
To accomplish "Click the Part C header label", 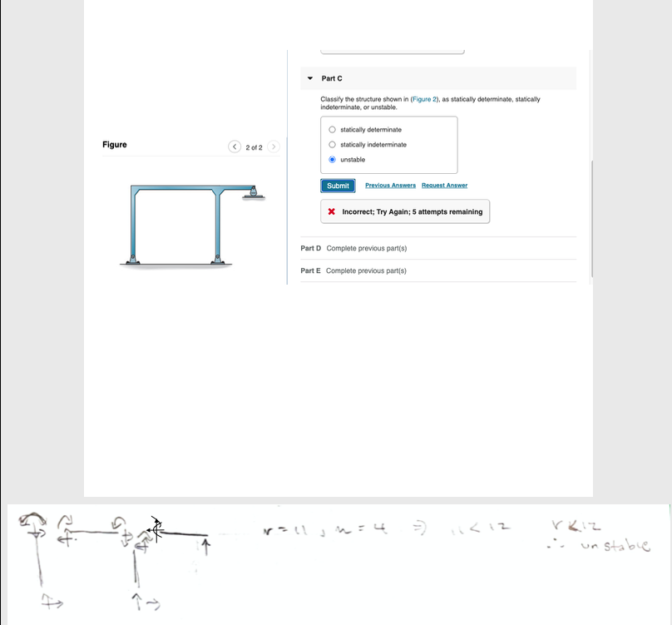I will (x=331, y=78).
